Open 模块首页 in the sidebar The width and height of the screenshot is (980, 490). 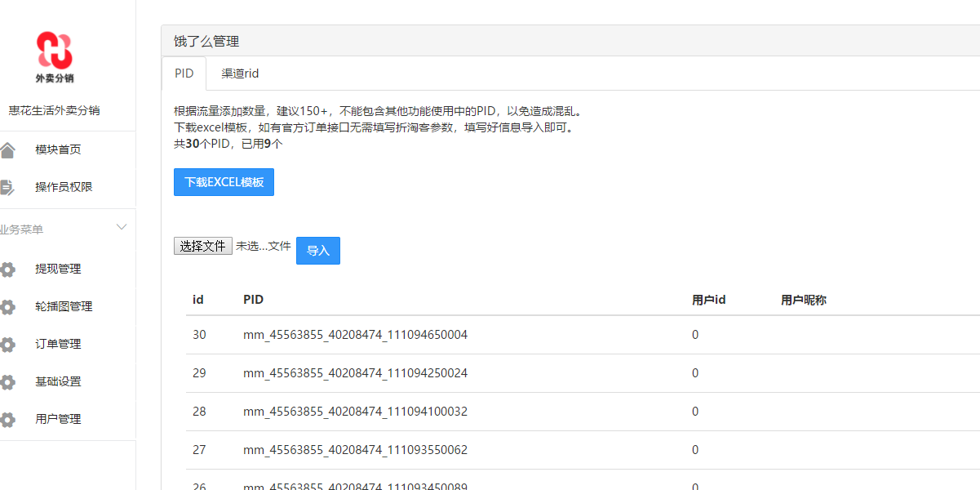tap(58, 149)
